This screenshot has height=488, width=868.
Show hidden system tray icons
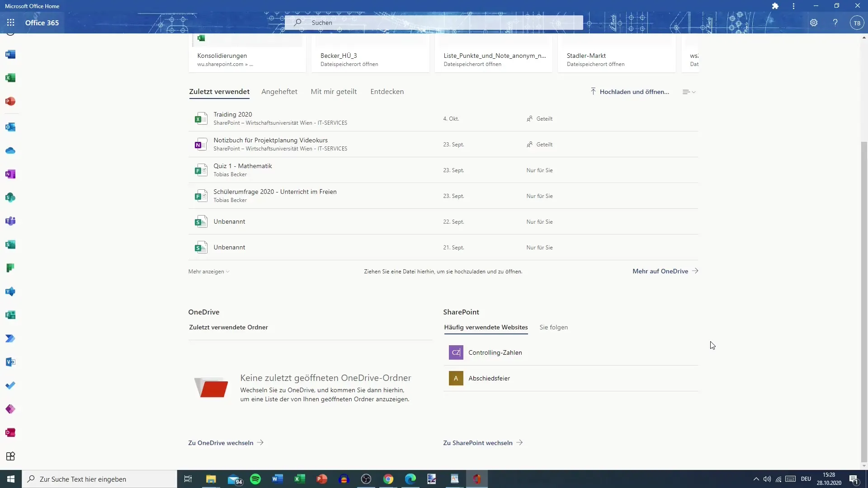(x=756, y=479)
